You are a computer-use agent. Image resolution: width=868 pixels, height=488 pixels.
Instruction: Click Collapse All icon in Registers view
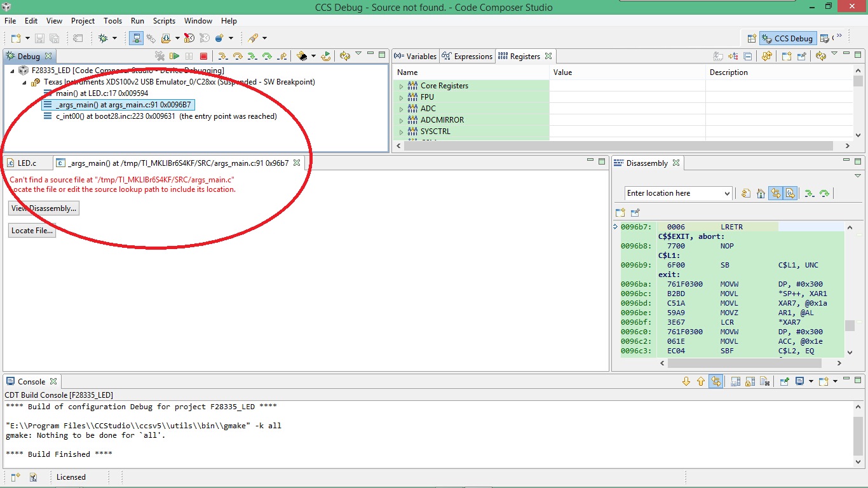point(748,56)
